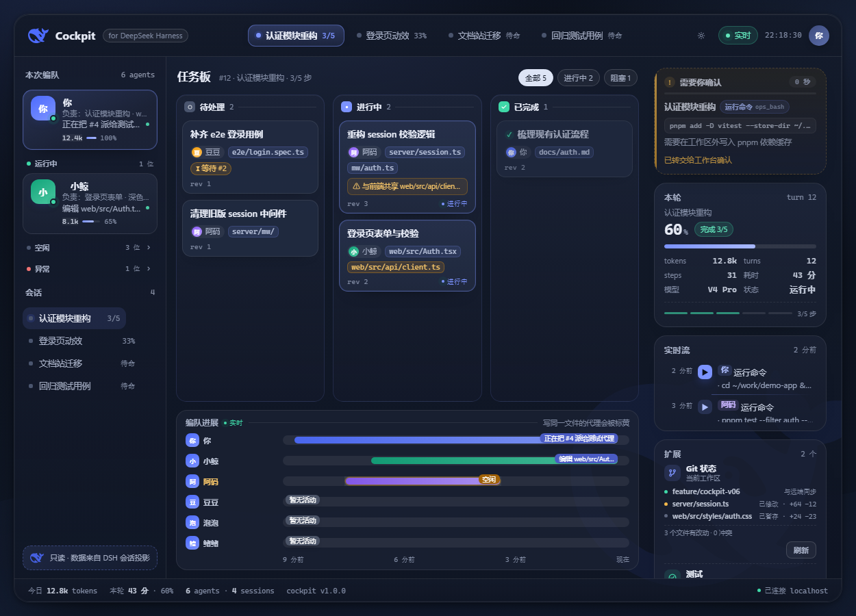856x616 pixels.
Task: Click 你 avatar in 编队进展 timeline
Action: pos(192,441)
